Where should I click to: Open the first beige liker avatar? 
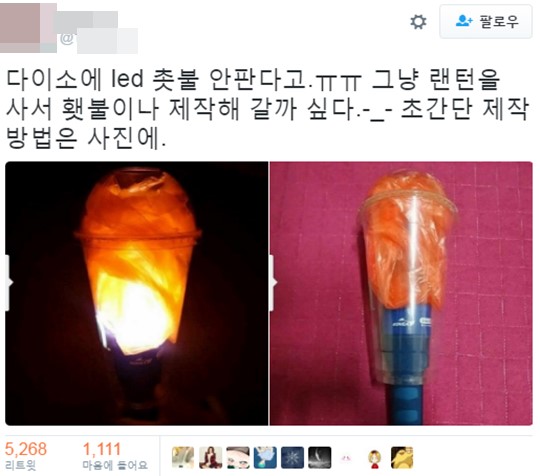coord(183,457)
